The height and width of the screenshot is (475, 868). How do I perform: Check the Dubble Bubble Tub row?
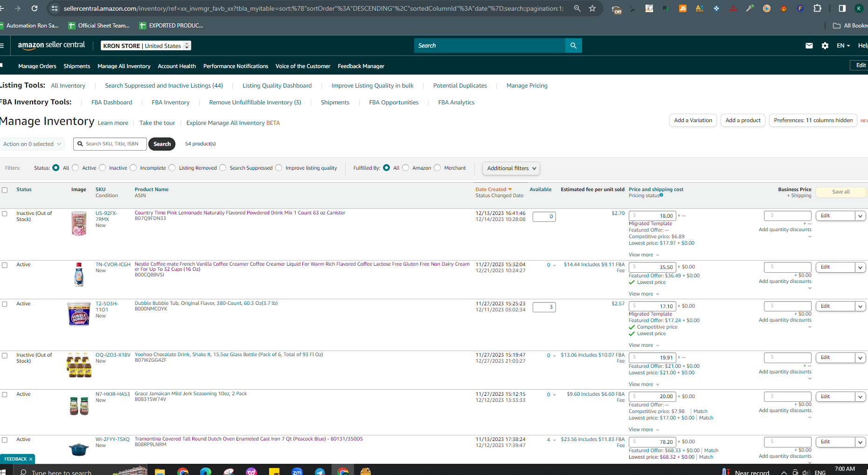pyautogui.click(x=5, y=304)
